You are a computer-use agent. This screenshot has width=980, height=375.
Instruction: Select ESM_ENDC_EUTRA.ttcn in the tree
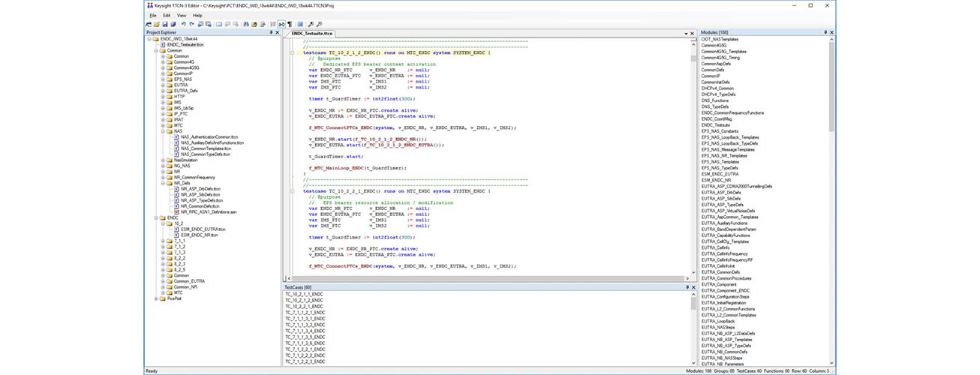pos(203,229)
